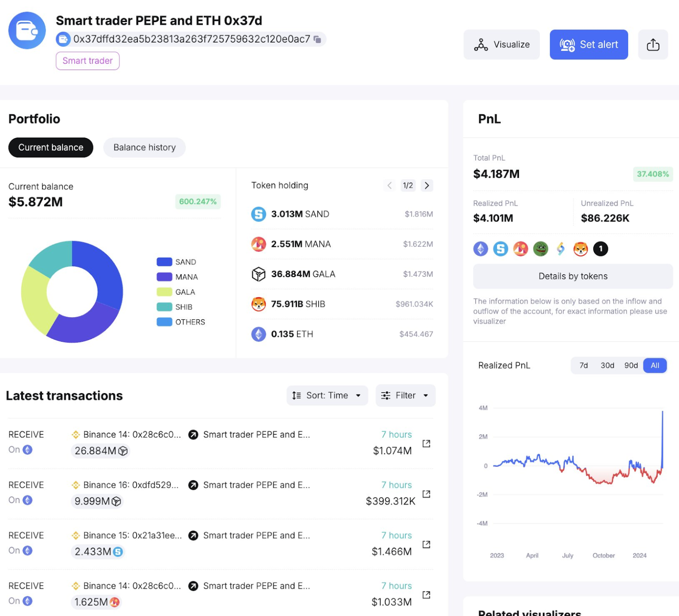Click the Smart trader label under the address
The image size is (679, 616).
click(87, 61)
